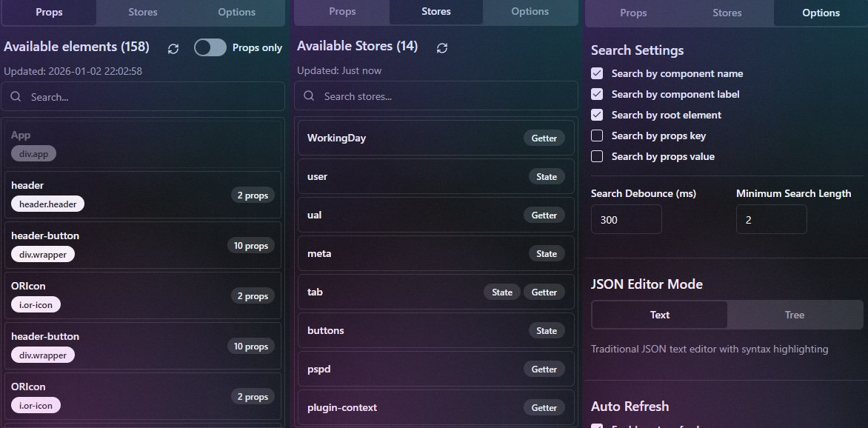This screenshot has height=428, width=868.
Task: Click the Getter badge on plugin-context store
Action: tap(544, 407)
